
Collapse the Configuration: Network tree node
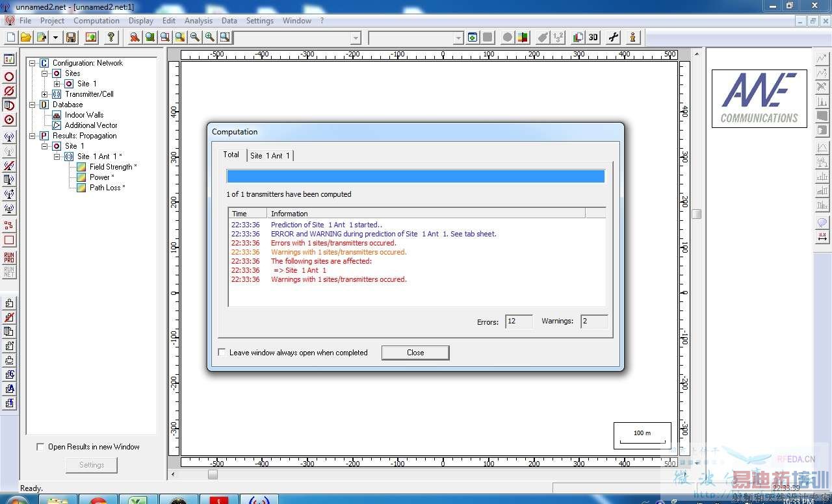point(32,63)
